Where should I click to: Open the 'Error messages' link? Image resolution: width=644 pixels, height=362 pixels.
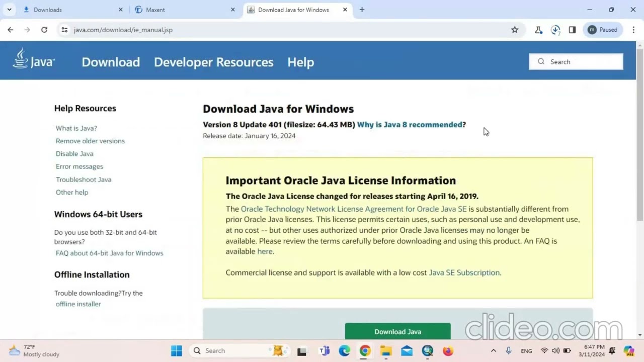coord(79,166)
